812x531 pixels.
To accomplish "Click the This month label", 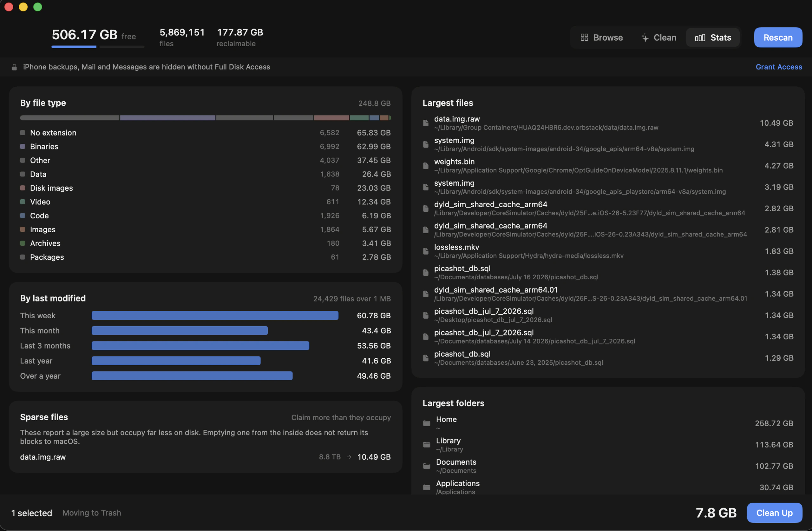I will pos(40,330).
